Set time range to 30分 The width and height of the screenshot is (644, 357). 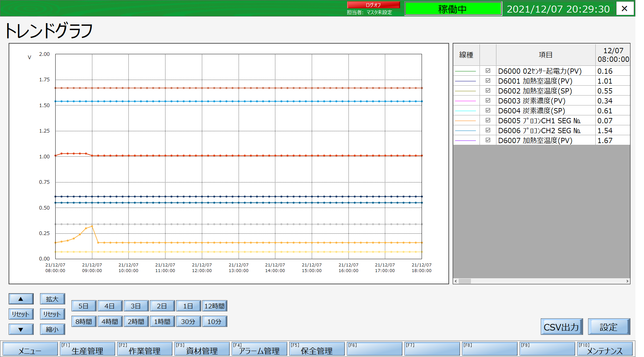click(x=188, y=321)
